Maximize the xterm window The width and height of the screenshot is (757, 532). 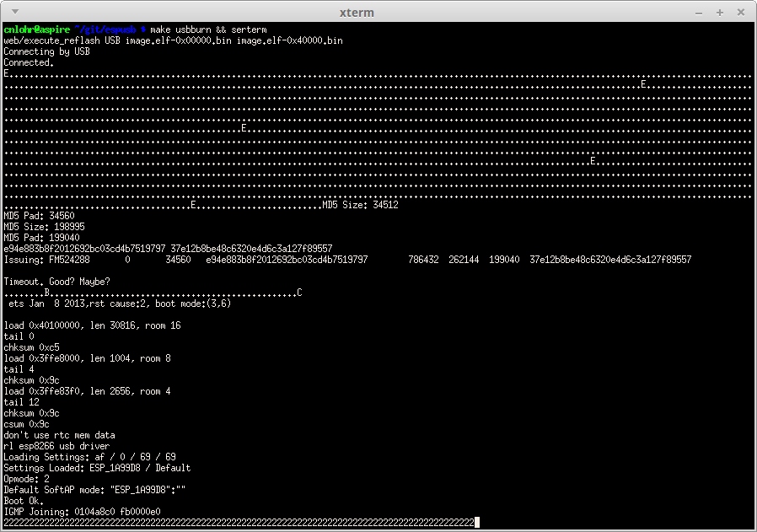(720, 13)
